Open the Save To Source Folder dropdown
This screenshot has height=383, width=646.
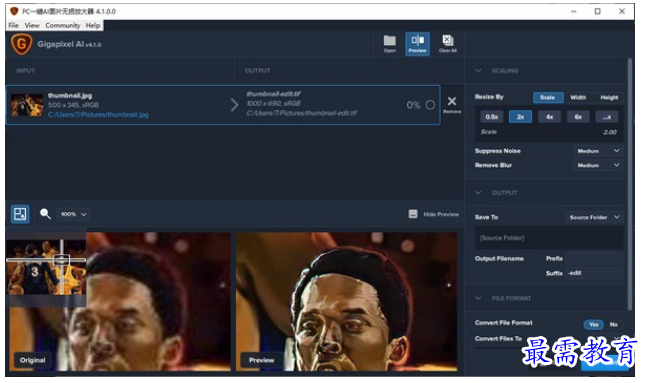point(594,217)
